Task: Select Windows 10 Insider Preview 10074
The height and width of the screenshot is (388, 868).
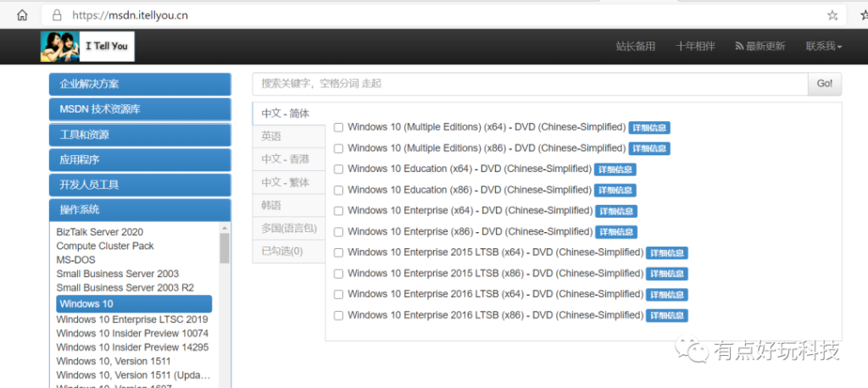Action: click(132, 333)
